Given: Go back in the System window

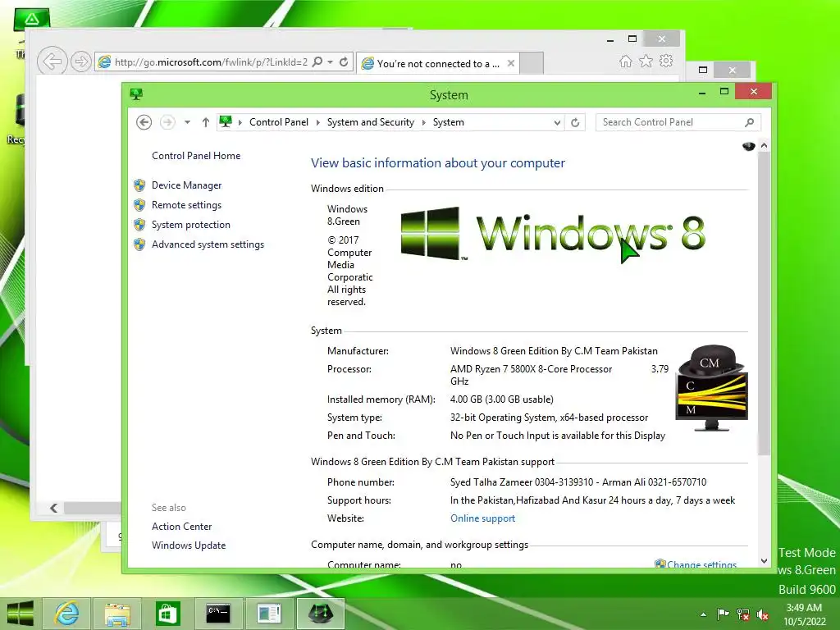Looking at the screenshot, I should [x=144, y=122].
